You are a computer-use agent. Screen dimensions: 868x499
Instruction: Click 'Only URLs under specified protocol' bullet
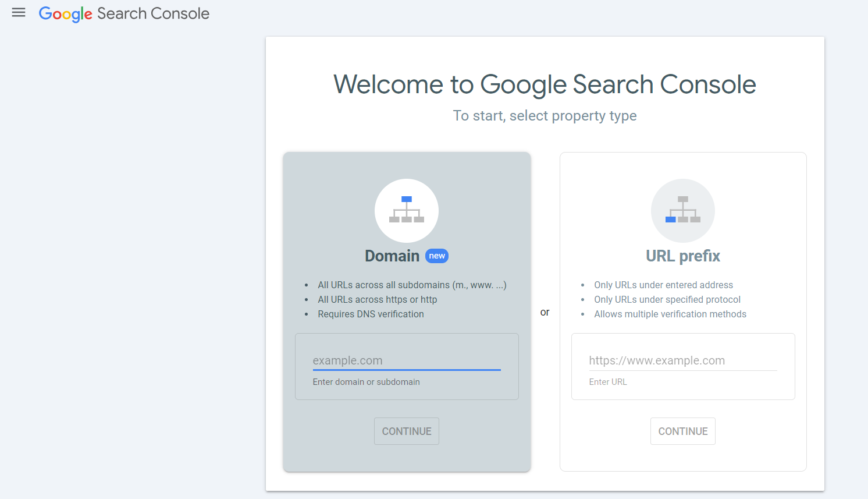coord(667,299)
